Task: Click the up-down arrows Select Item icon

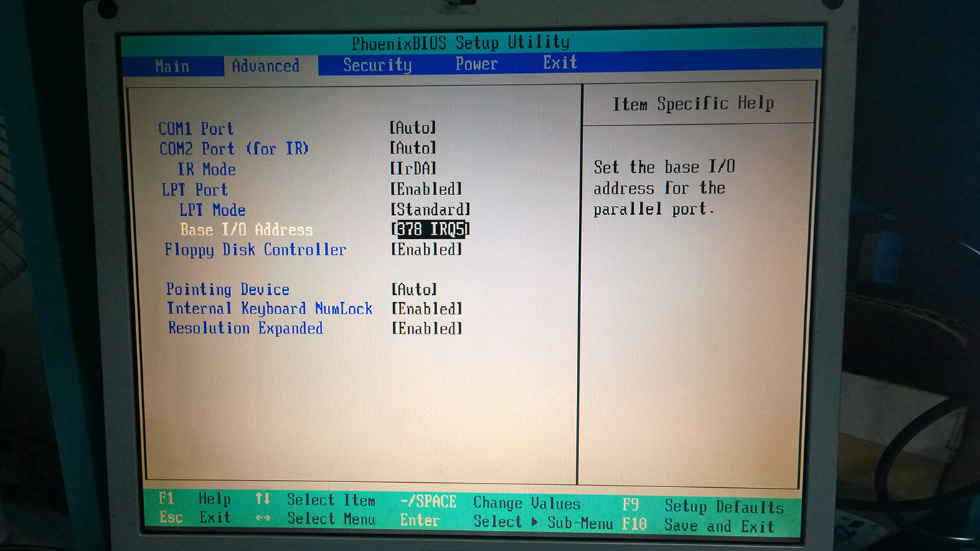Action: tap(263, 499)
